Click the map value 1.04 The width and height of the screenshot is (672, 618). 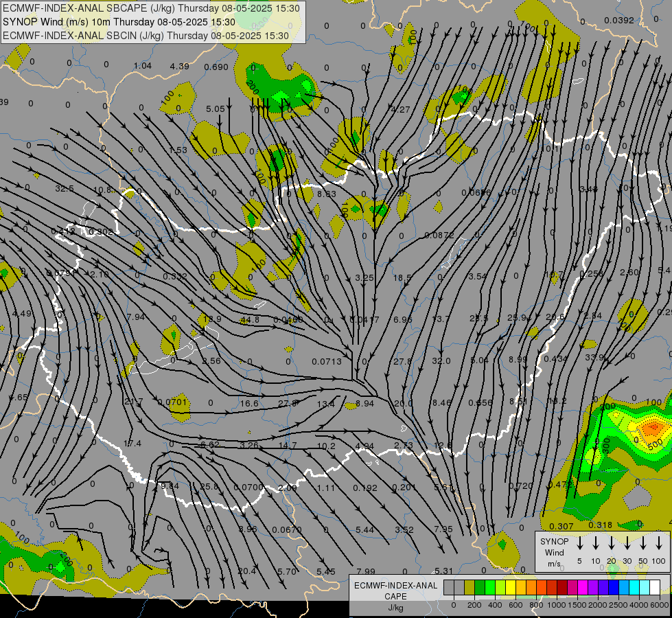(142, 66)
